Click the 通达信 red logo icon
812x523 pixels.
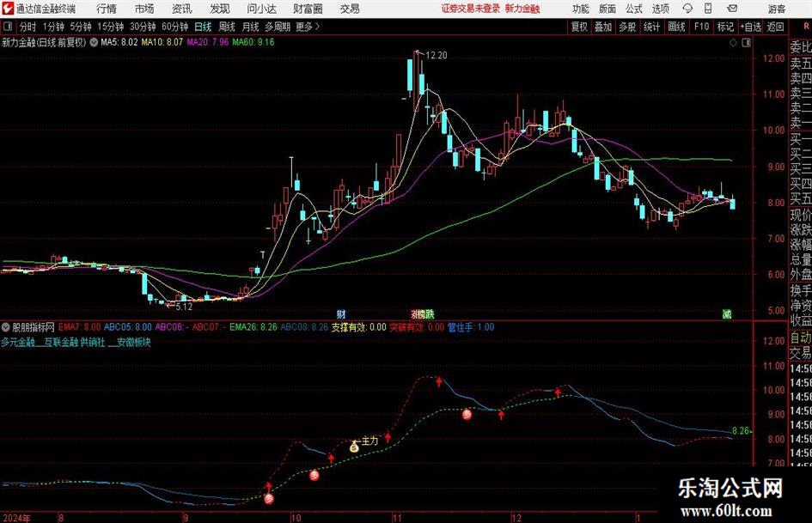pos(7,9)
